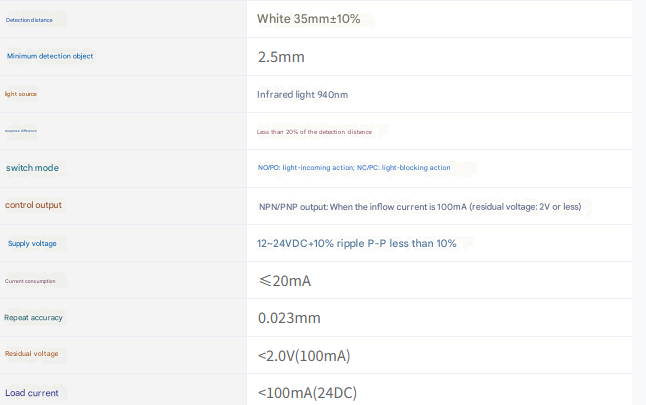This screenshot has height=405, width=646.
Task: Click the light source label
Action: [21, 94]
